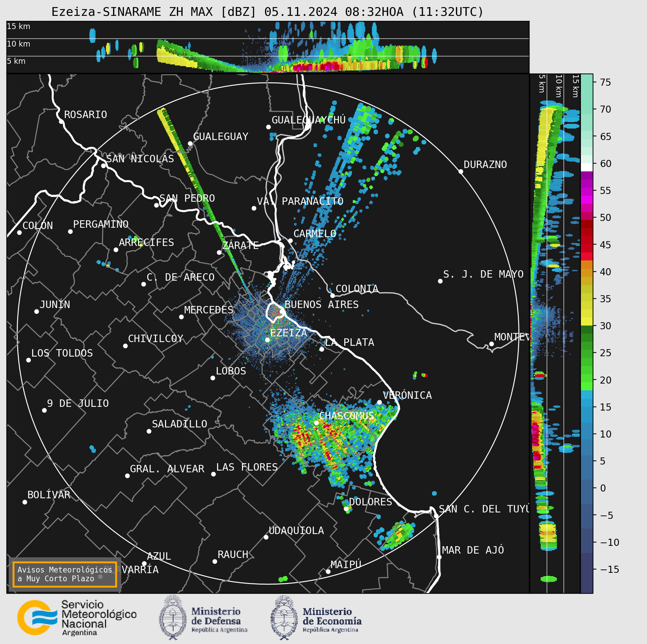The image size is (647, 644).
Task: Click the LOBOS label
Action: point(231,371)
